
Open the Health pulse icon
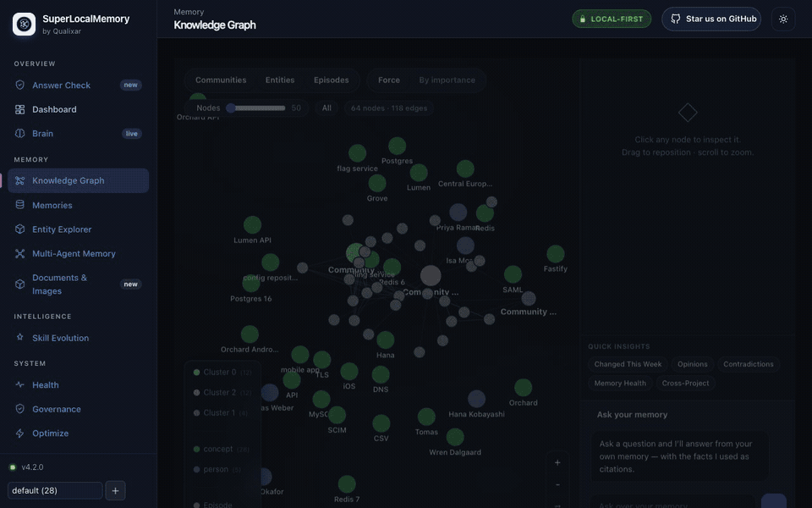[x=19, y=384]
